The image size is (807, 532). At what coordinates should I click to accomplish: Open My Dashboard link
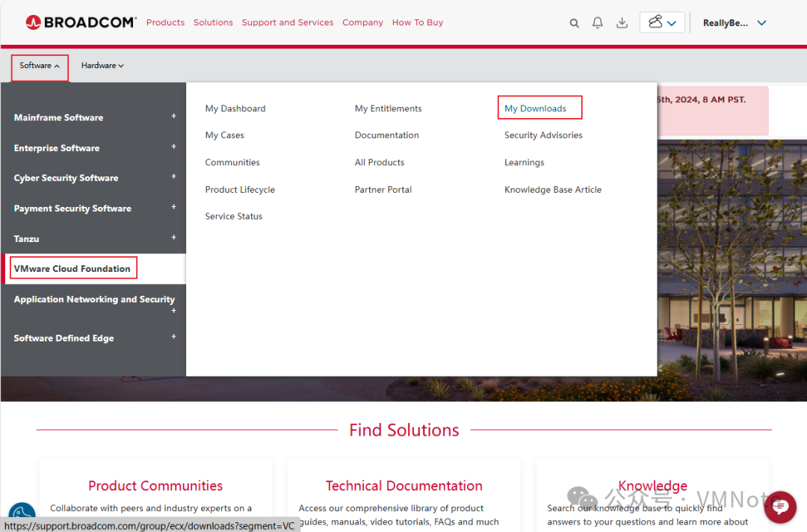[x=235, y=108]
